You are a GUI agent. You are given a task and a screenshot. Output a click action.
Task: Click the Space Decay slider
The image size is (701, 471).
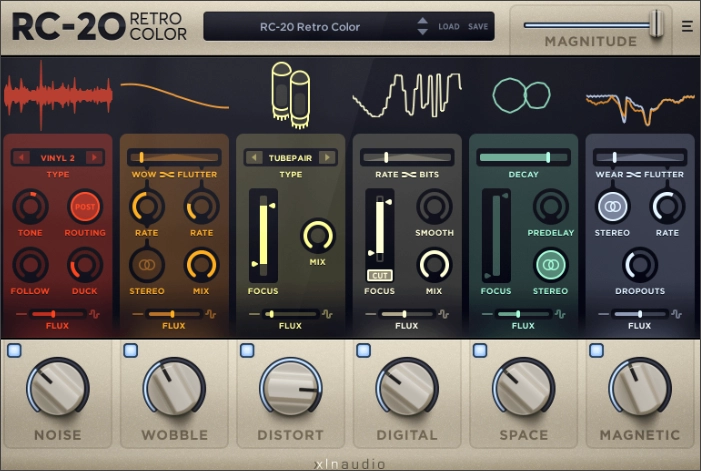[524, 157]
